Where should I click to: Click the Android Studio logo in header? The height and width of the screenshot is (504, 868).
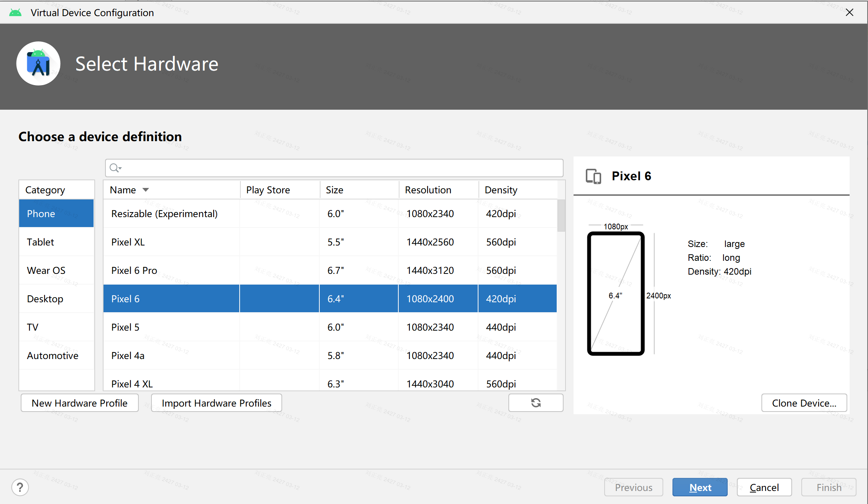38,64
